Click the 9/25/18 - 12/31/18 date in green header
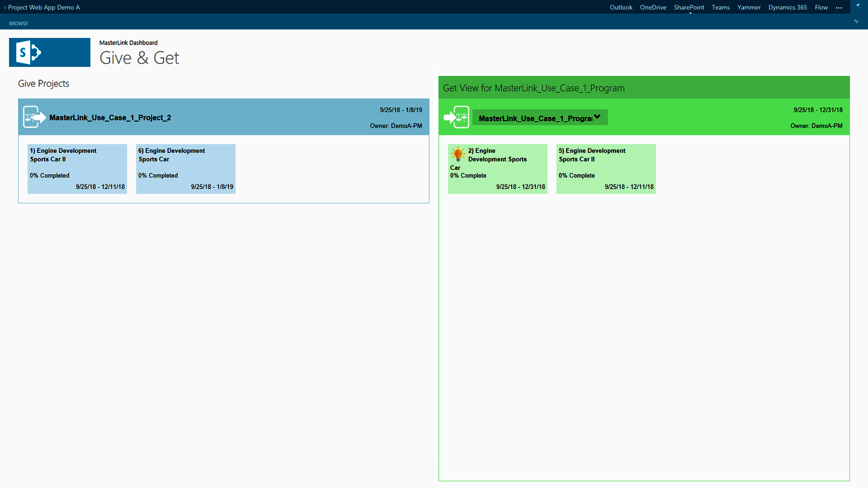The height and width of the screenshot is (488, 868). [818, 110]
